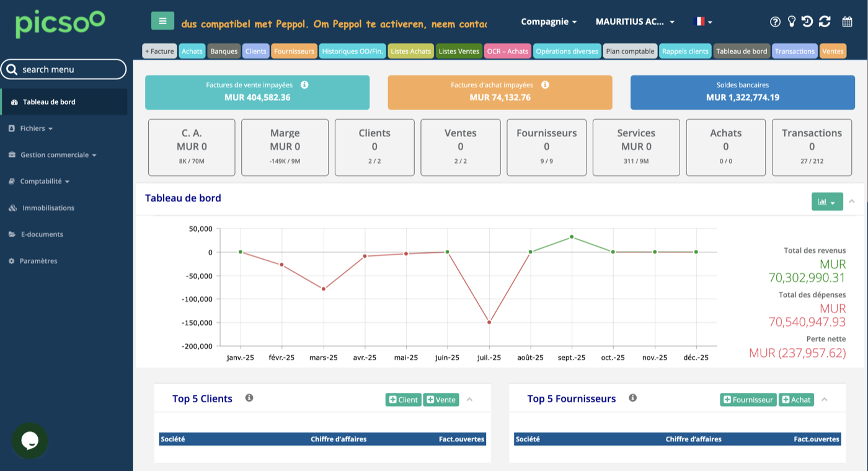Switch to the Plan comptable tab

pyautogui.click(x=630, y=51)
